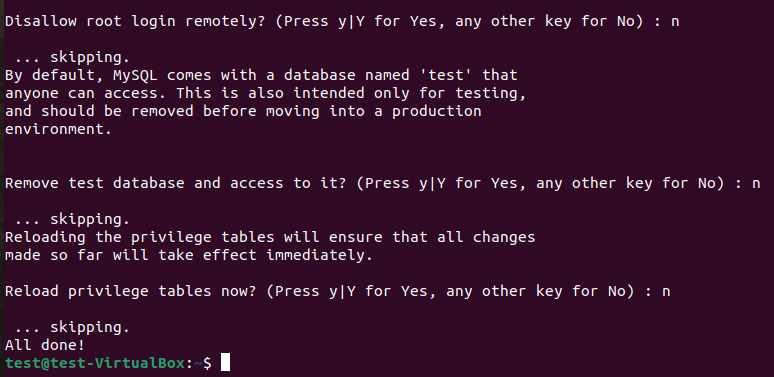Click the green test@test-VirtualBox prompt text
This screenshot has height=377, width=774.
[95, 363]
